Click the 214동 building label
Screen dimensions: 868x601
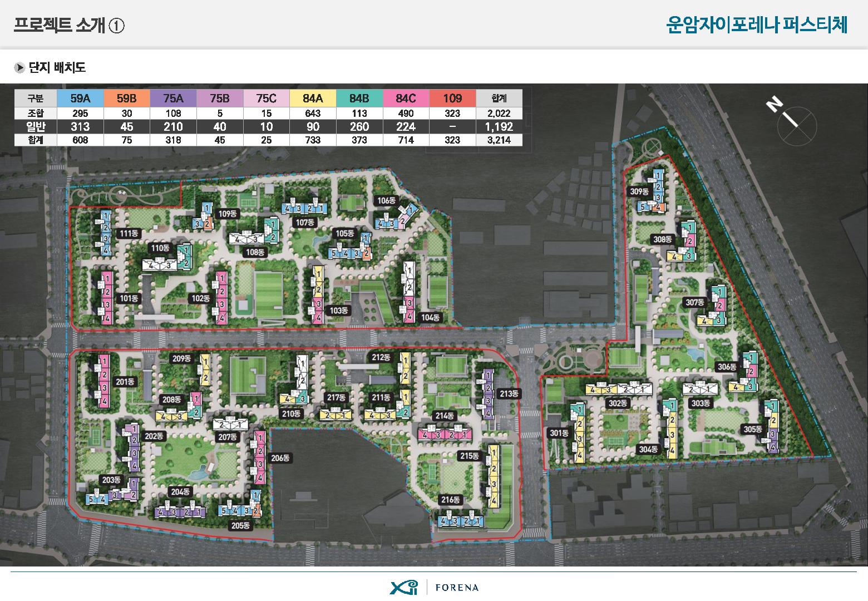[x=445, y=416]
